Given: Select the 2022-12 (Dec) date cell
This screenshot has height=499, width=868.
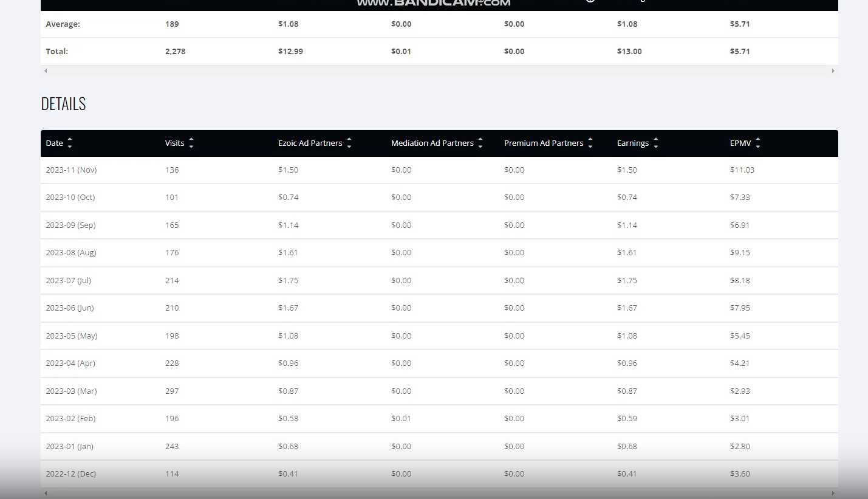Looking at the screenshot, I should [x=71, y=474].
